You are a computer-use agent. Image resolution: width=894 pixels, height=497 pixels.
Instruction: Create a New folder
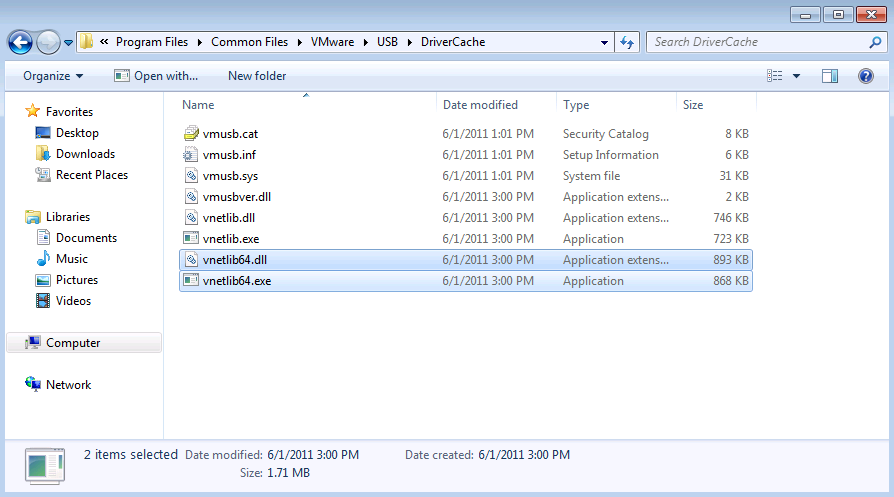[x=257, y=76]
